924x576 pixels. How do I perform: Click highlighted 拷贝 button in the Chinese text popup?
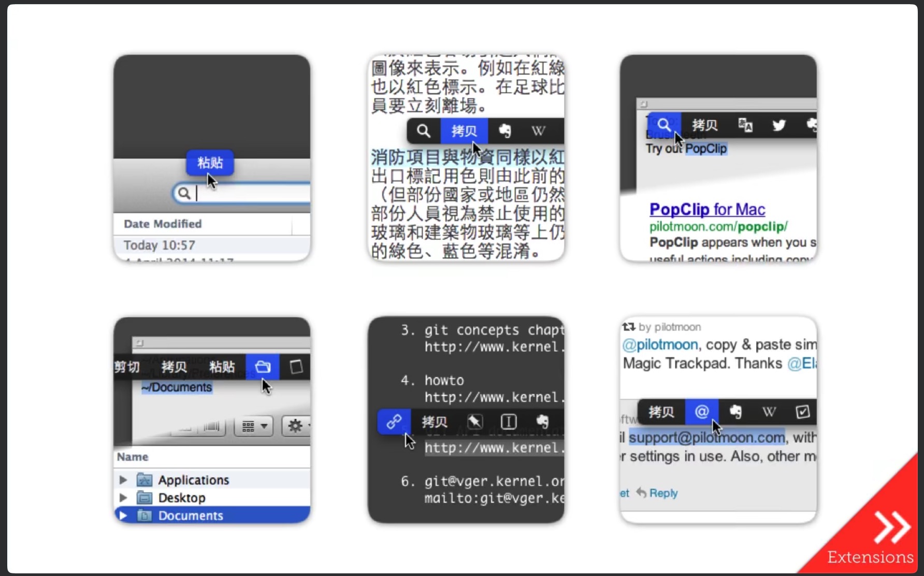click(x=464, y=131)
